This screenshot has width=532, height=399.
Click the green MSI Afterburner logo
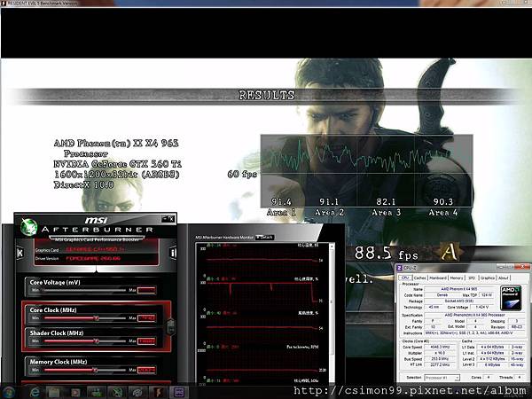(x=29, y=227)
